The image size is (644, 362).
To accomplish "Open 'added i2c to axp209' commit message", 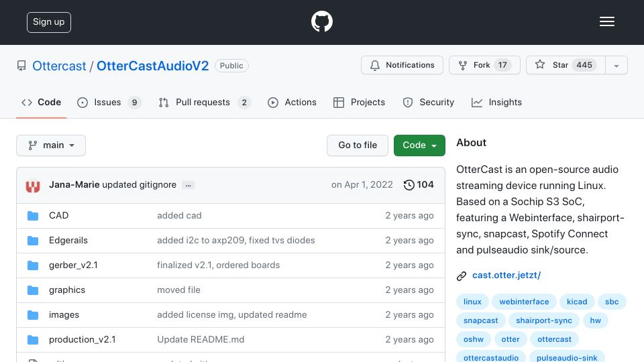I will coord(235,240).
